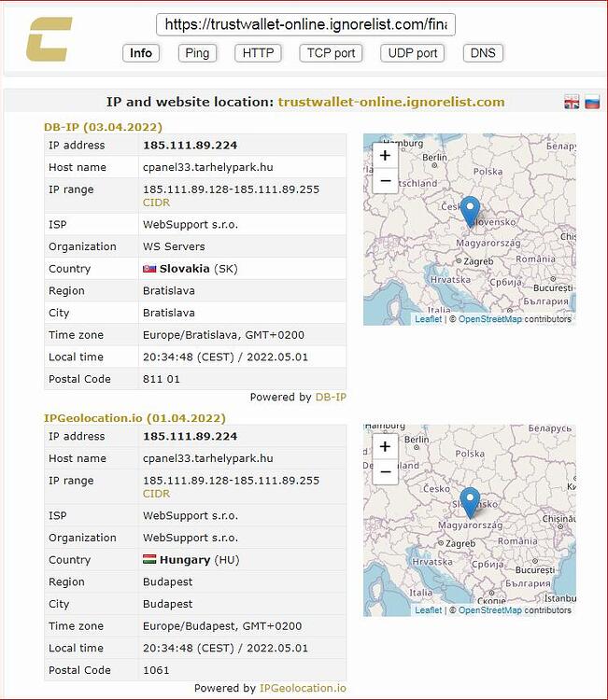Click the gold C site logo

49,39
